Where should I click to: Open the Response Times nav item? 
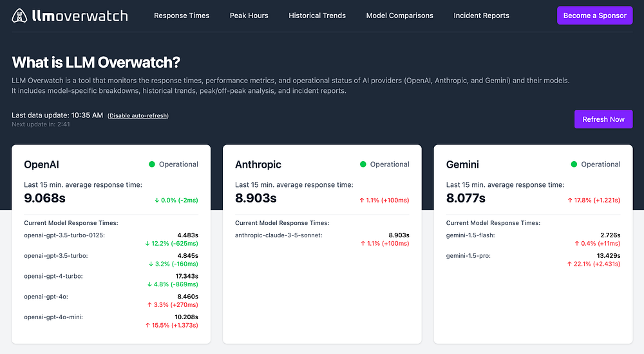click(182, 15)
